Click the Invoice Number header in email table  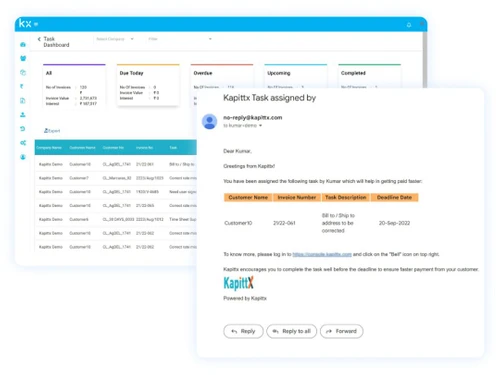click(x=297, y=197)
